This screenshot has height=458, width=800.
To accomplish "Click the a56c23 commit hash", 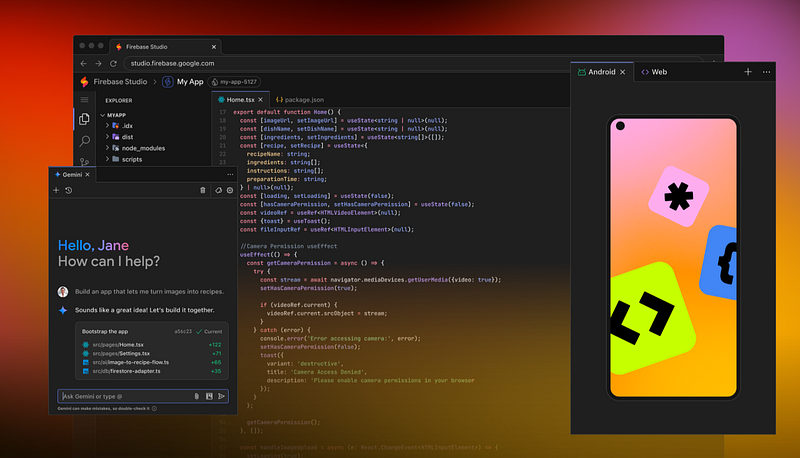I will (x=183, y=332).
